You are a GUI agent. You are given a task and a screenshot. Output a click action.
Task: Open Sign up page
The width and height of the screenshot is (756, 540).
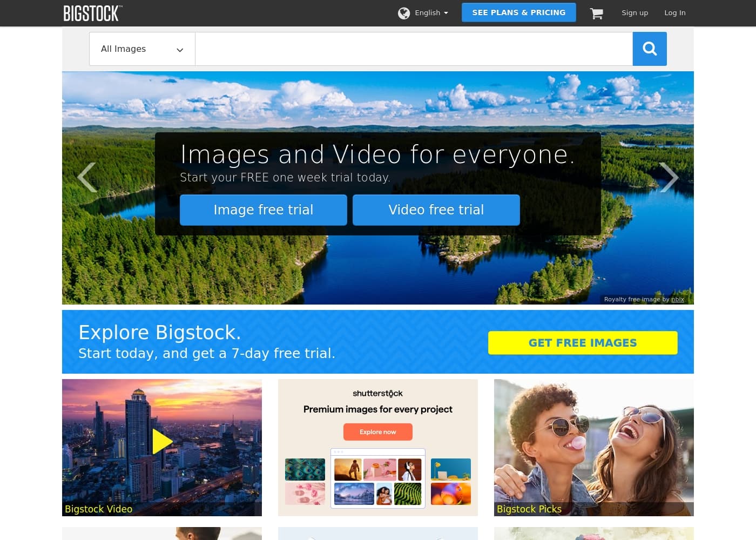tap(634, 13)
